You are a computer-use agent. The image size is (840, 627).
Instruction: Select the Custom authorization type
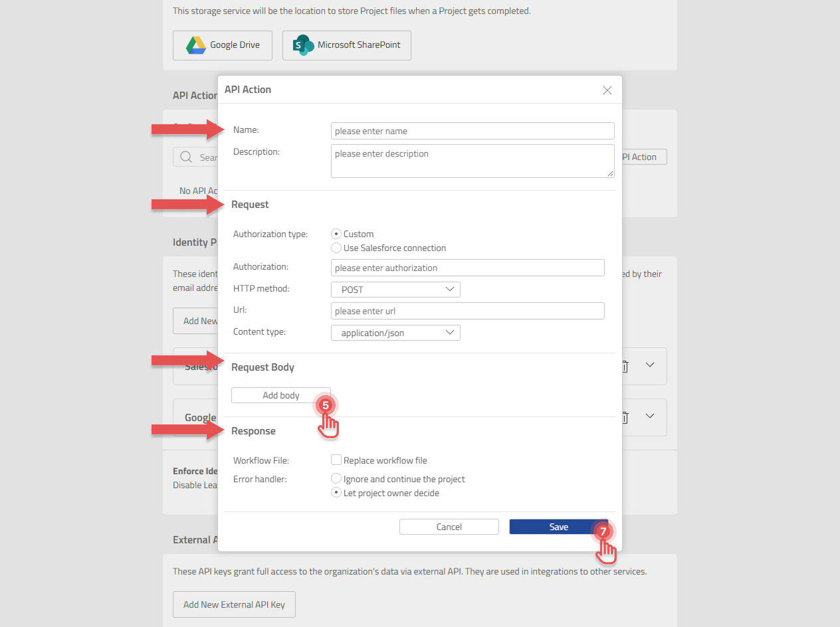pos(336,234)
